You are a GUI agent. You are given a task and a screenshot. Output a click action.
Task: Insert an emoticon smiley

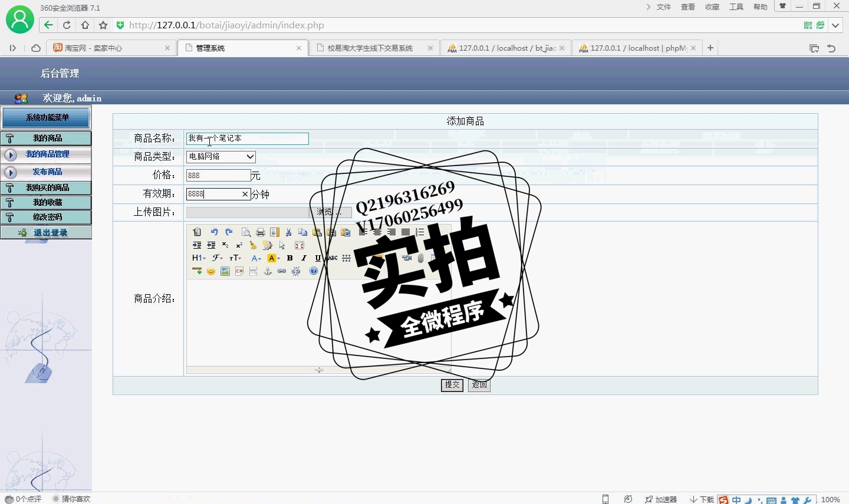click(x=211, y=271)
